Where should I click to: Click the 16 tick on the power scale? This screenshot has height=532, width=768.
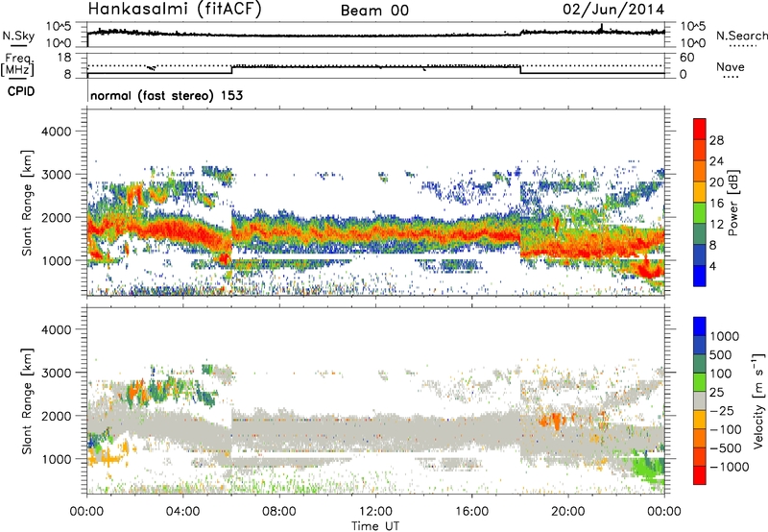click(716, 204)
